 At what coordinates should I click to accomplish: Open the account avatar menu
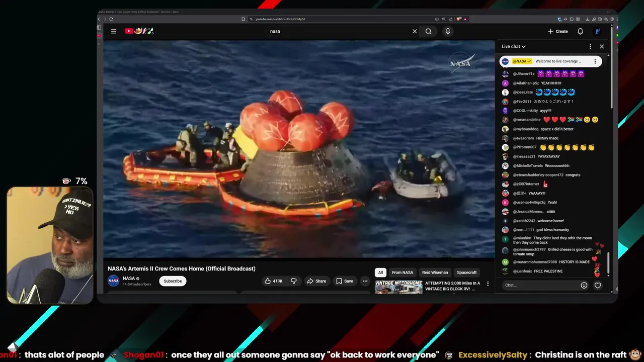point(597,31)
